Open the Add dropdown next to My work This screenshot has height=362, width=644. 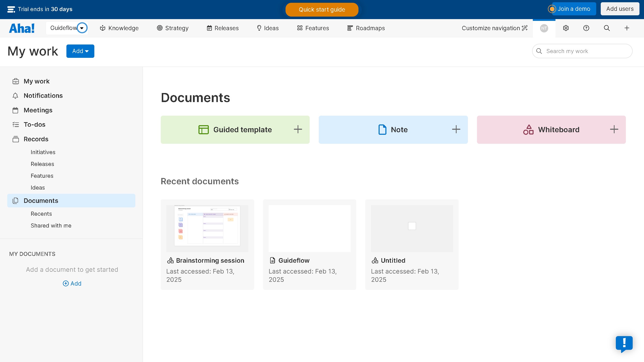(80, 51)
